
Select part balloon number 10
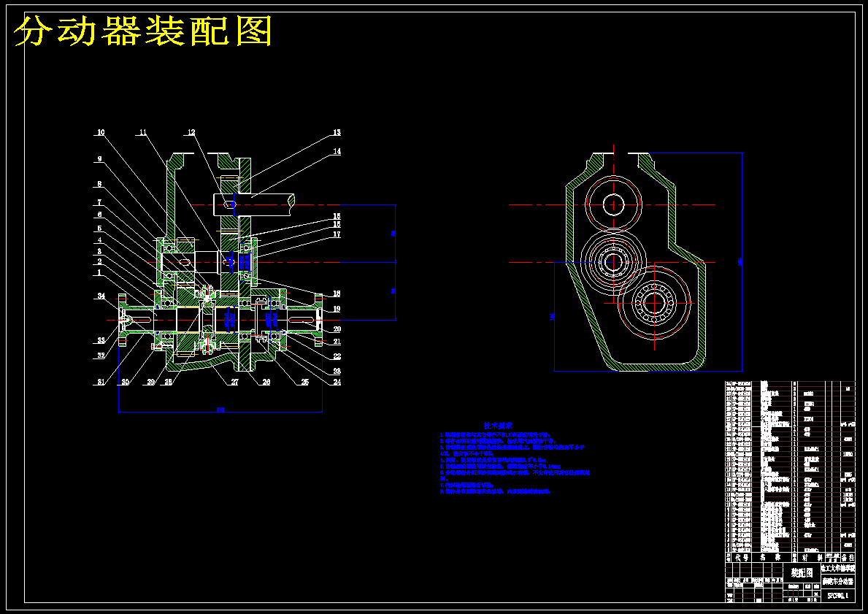(x=101, y=132)
